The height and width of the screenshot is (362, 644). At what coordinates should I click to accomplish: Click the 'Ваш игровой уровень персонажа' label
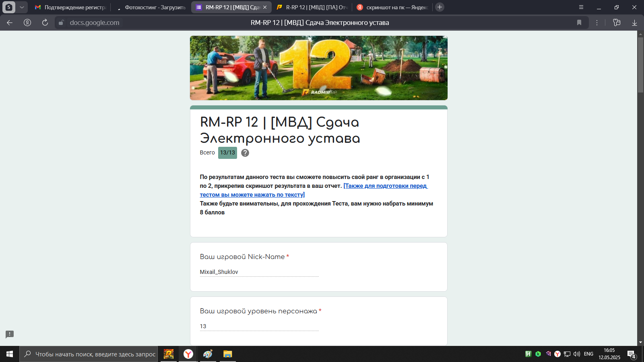point(258,311)
